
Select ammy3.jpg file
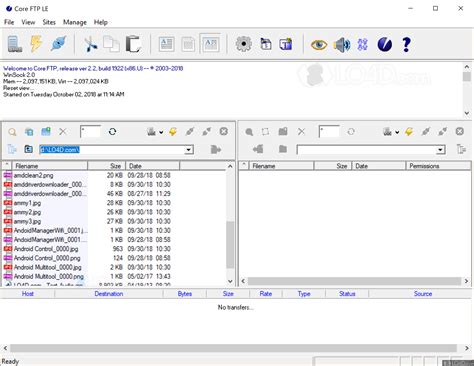click(27, 221)
